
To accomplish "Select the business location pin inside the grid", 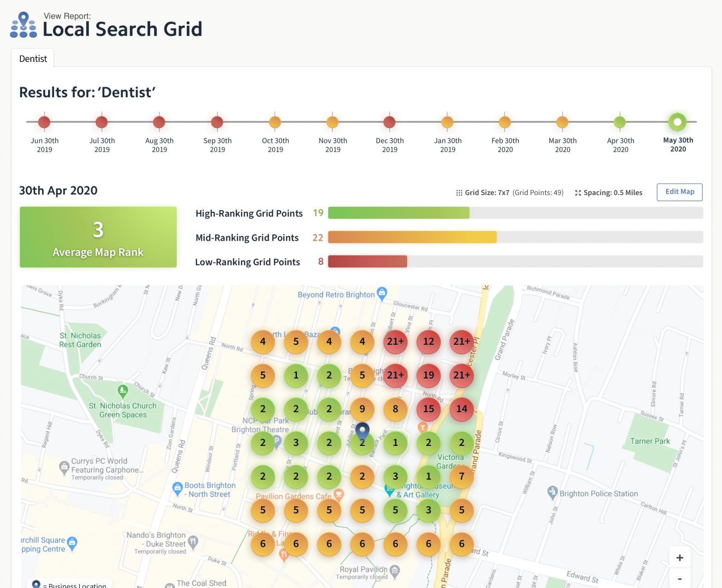I will click(x=362, y=430).
